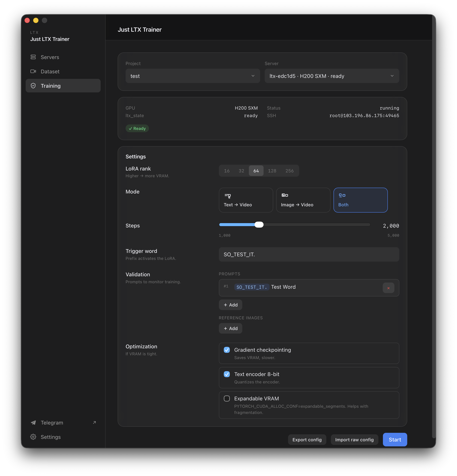Click the Training shield icon
The height and width of the screenshot is (476, 457).
tap(33, 86)
